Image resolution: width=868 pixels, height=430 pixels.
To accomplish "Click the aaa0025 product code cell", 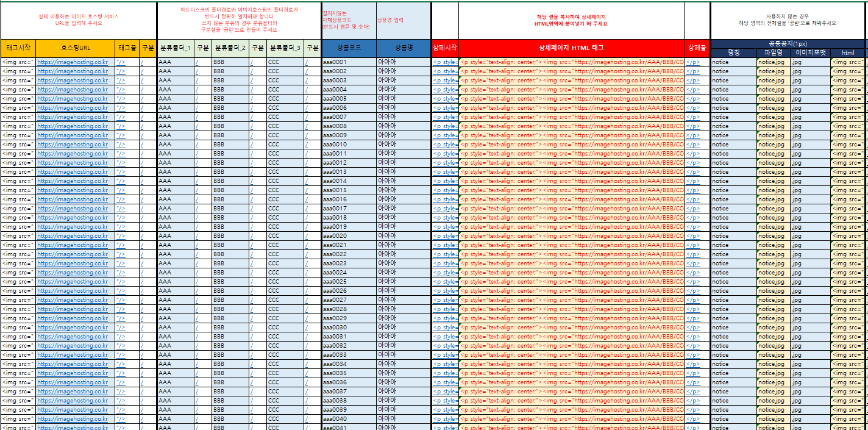I will pos(349,282).
